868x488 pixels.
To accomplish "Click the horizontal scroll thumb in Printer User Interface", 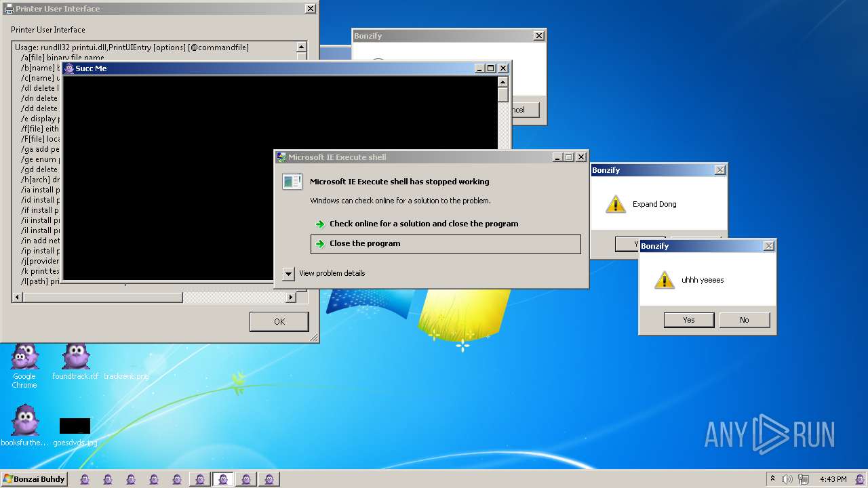I will point(103,297).
